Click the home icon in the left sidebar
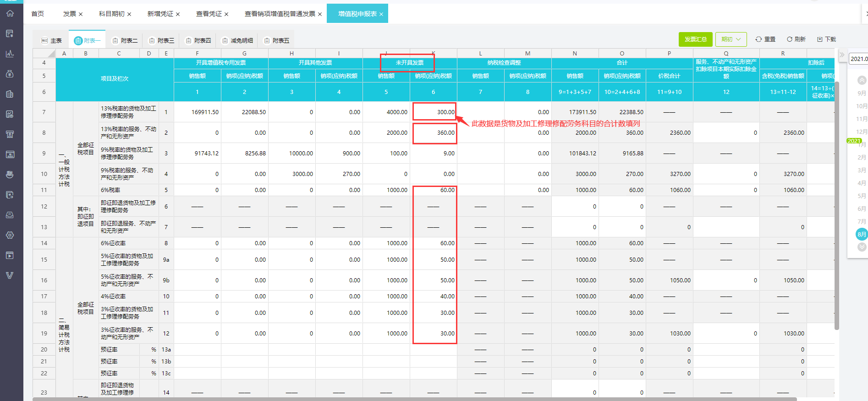Viewport: 868px width, 401px height. [10, 13]
